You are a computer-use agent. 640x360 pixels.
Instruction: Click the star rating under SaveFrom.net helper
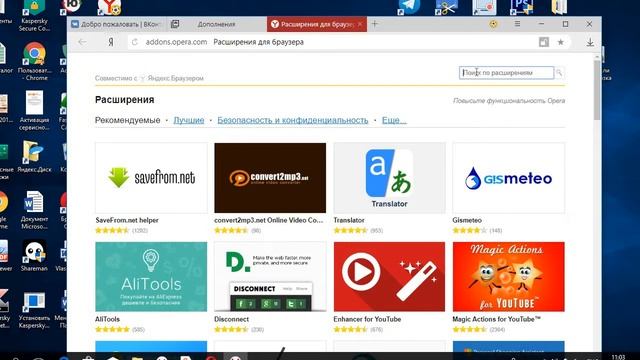coord(112,231)
